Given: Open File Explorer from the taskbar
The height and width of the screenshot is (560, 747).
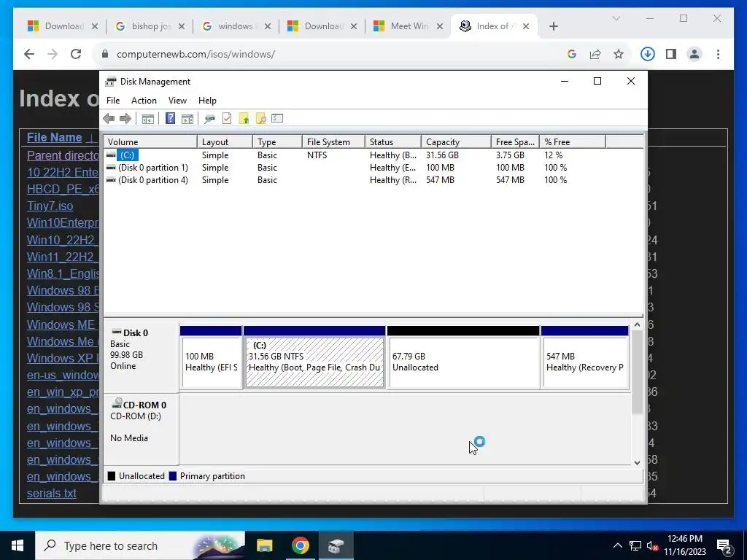Looking at the screenshot, I should tap(264, 545).
